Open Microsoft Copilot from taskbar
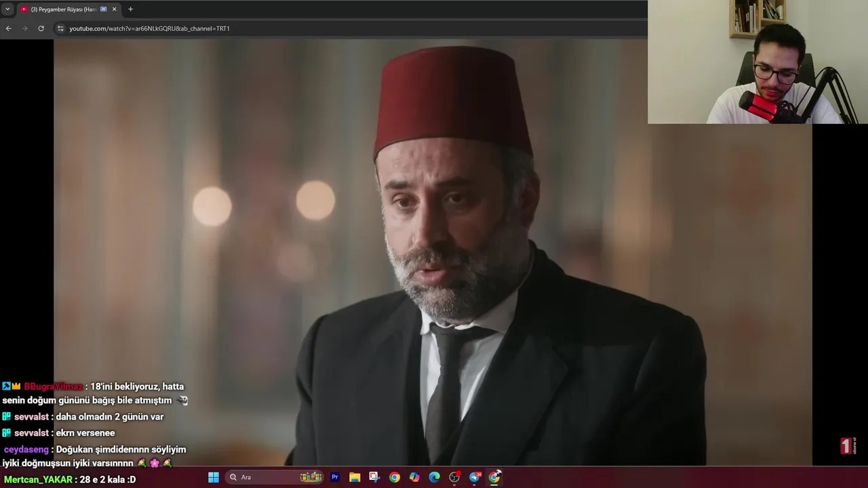 pyautogui.click(x=414, y=477)
